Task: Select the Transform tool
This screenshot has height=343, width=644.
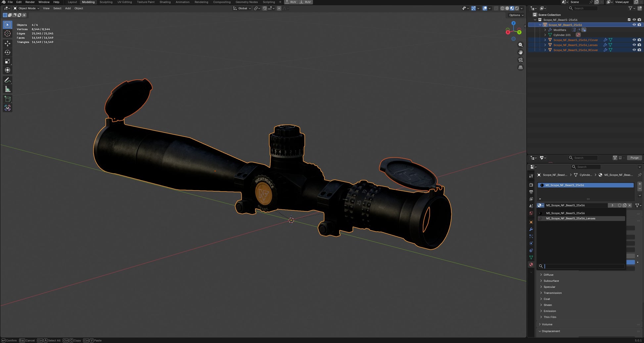Action: pos(8,70)
